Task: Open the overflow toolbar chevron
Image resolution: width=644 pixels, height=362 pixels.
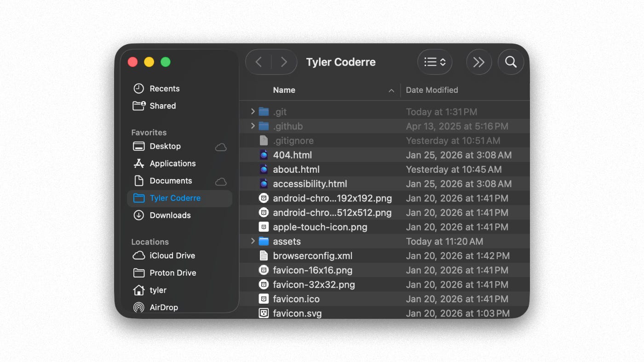Action: [479, 62]
